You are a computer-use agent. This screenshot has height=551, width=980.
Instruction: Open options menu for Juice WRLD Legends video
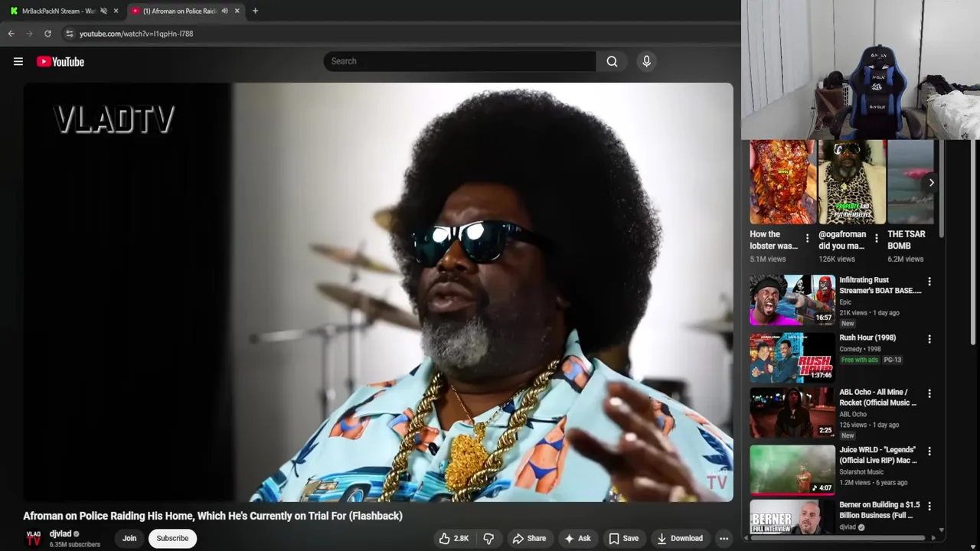pyautogui.click(x=929, y=452)
